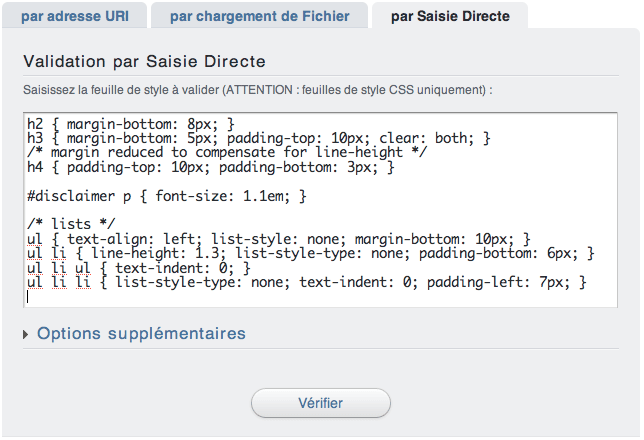Place cursor in 'ul li ul { text-indent' line

138,268
